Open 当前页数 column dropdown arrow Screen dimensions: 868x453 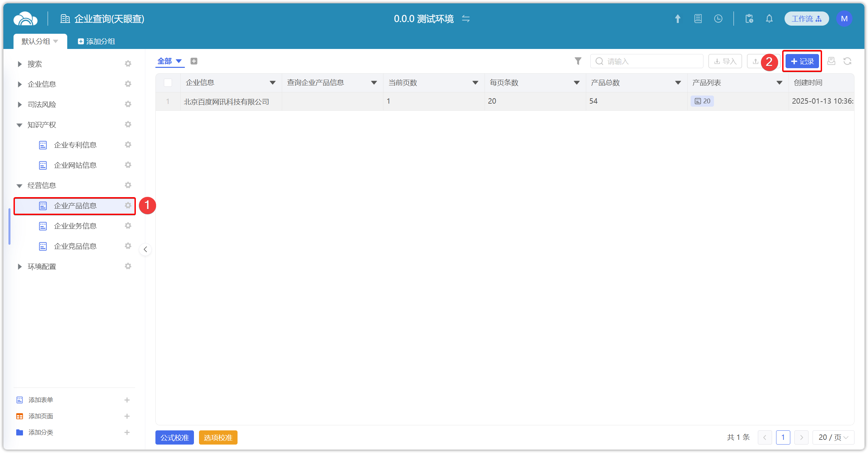pos(475,83)
